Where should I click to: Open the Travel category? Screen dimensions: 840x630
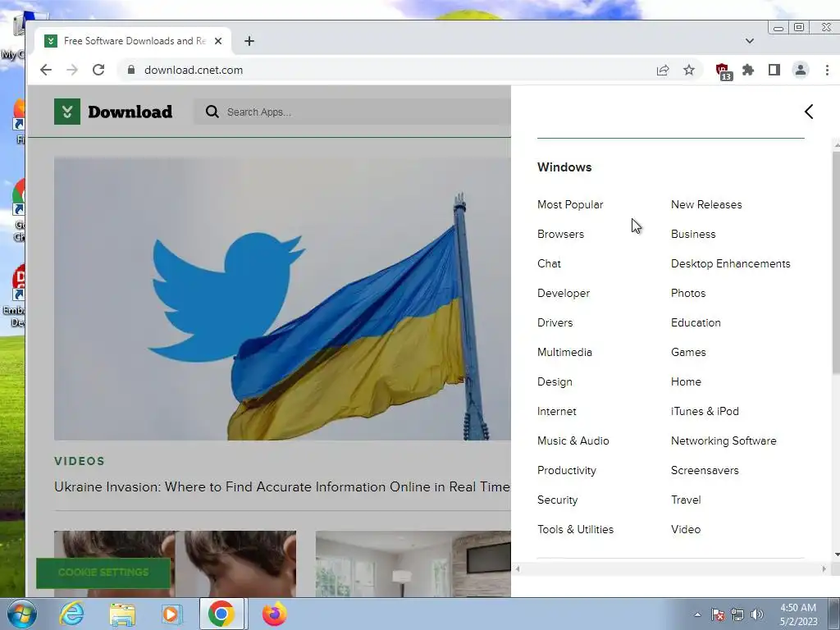pyautogui.click(x=686, y=500)
